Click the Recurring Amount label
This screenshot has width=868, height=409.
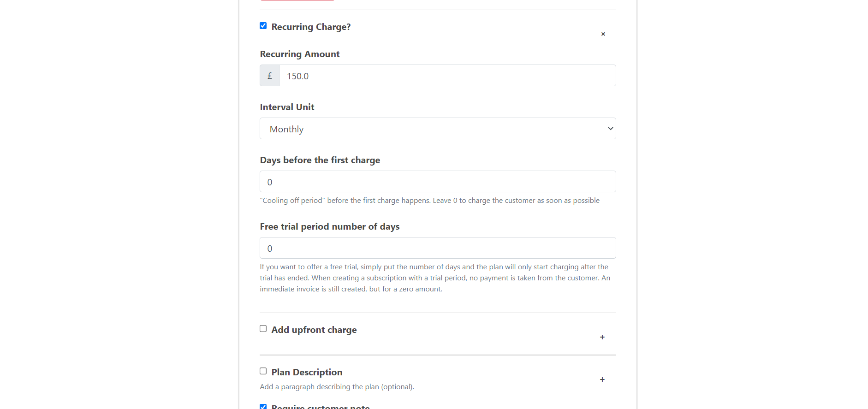(300, 54)
